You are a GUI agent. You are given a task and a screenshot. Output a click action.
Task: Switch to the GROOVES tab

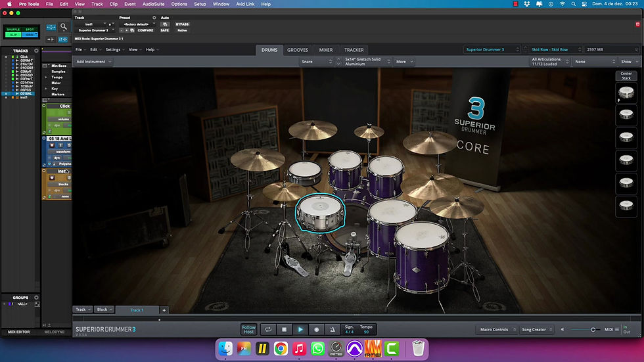pos(297,50)
